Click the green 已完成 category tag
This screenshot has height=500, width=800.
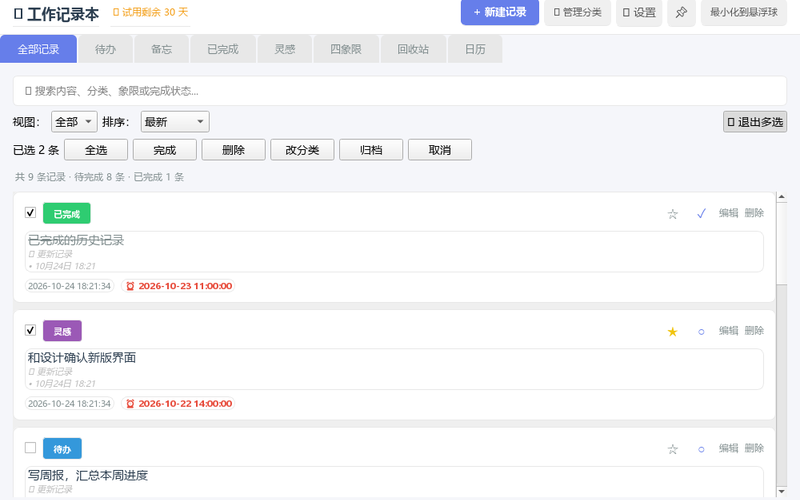point(67,214)
